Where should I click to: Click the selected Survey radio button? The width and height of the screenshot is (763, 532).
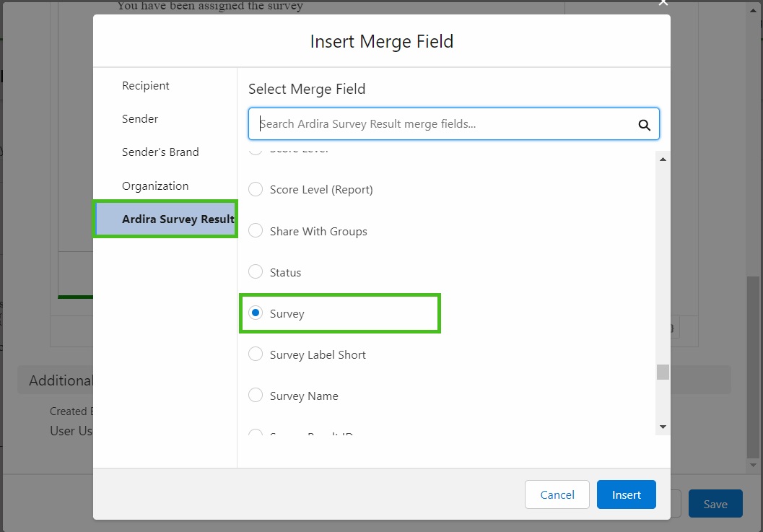(x=256, y=313)
